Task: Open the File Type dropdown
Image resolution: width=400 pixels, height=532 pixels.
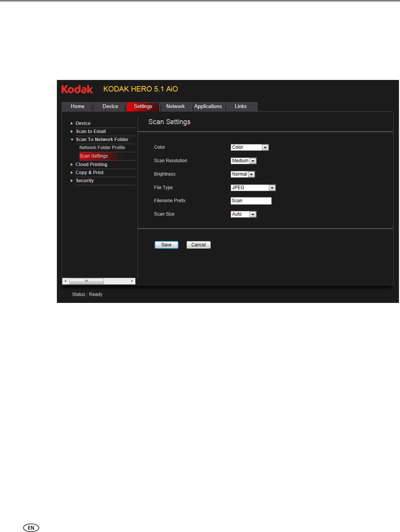Action: 253,188
